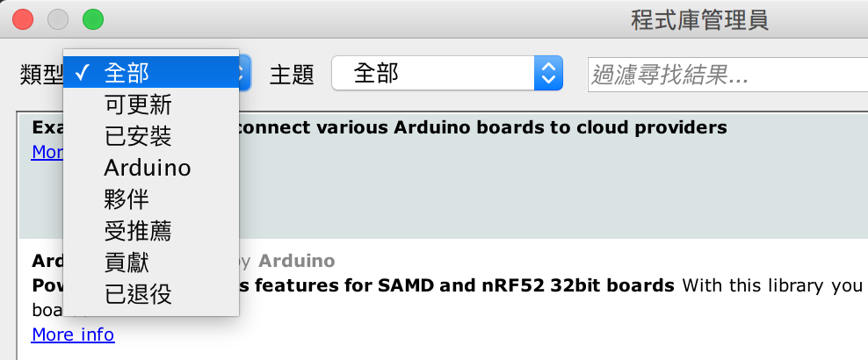The height and width of the screenshot is (360, 868).
Task: Close the 程式庫管理員 window
Action: point(23,18)
